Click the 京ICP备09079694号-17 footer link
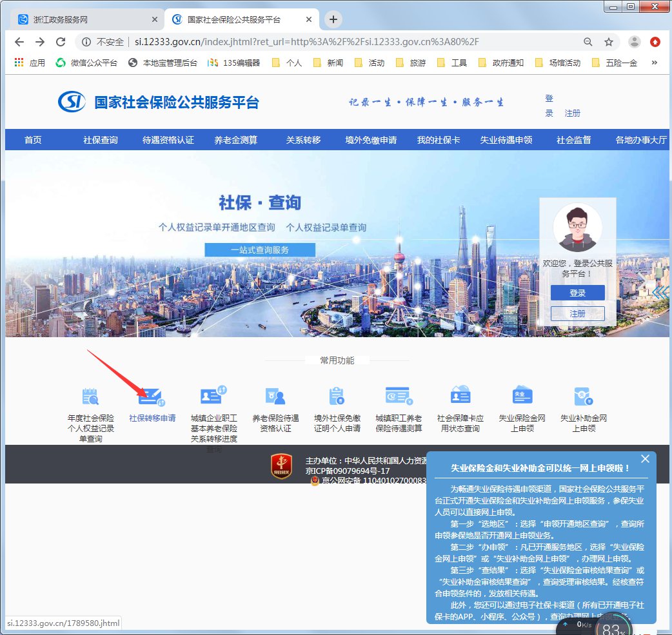The image size is (672, 635). pos(348,471)
